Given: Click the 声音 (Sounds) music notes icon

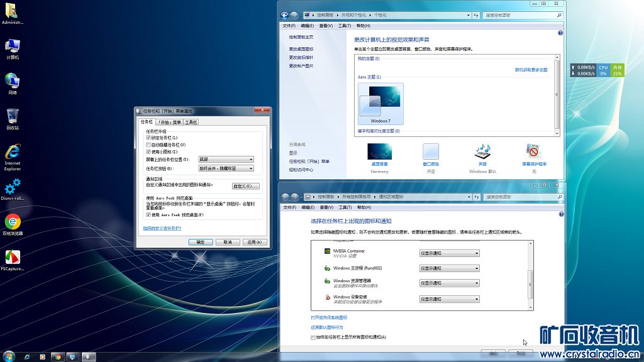Looking at the screenshot, I should pyautogui.click(x=482, y=151).
